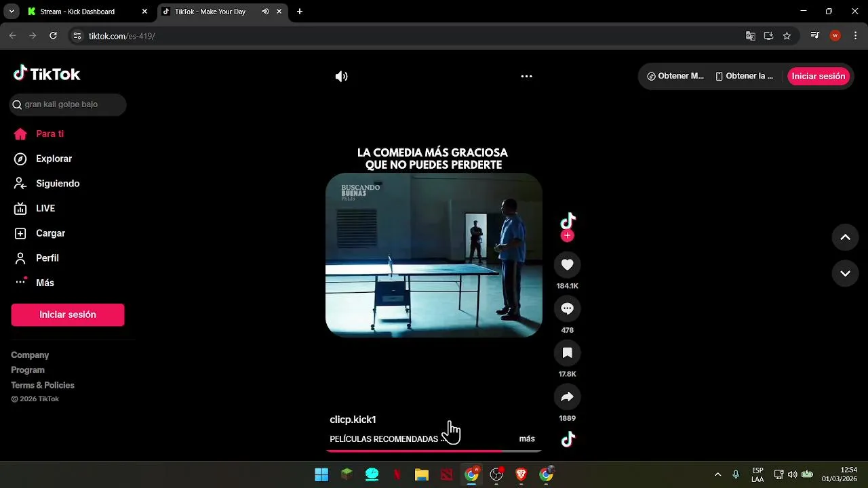The height and width of the screenshot is (488, 868).
Task: Click the TikTok logo home link
Action: pos(47,74)
